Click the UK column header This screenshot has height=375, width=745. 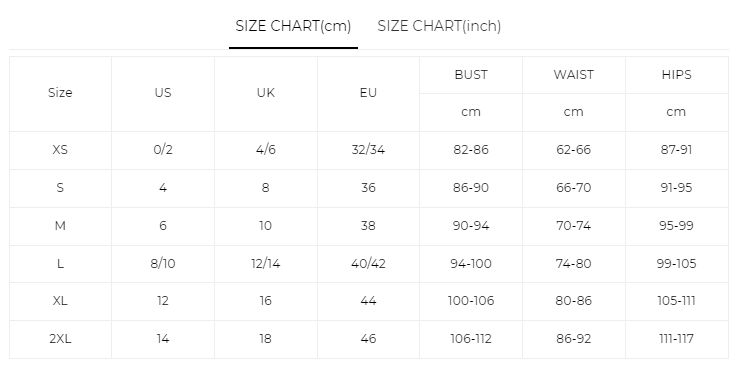click(266, 93)
